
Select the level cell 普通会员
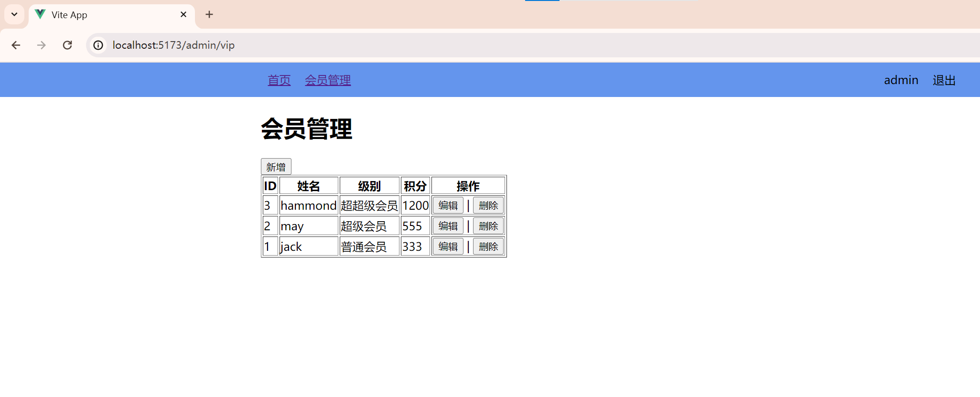(369, 247)
